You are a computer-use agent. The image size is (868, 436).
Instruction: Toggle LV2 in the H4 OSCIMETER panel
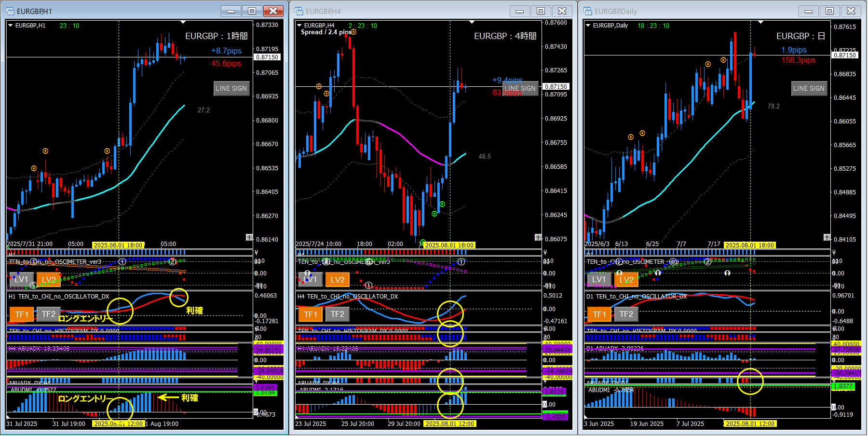(x=338, y=280)
